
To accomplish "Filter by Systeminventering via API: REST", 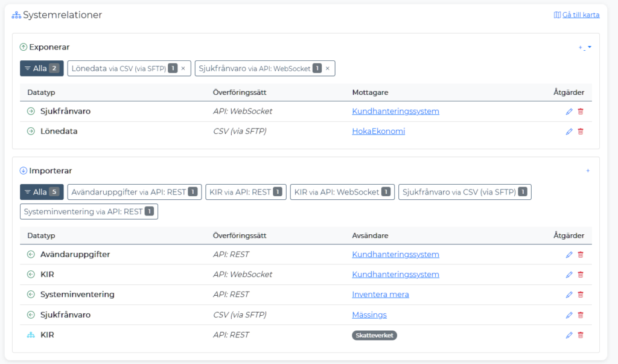I will (x=89, y=212).
